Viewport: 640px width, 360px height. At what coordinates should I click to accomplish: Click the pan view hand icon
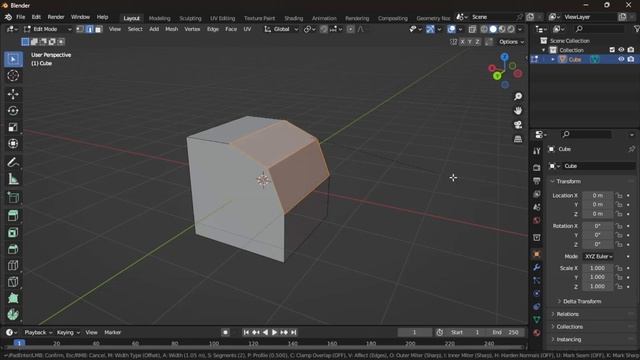tap(518, 111)
